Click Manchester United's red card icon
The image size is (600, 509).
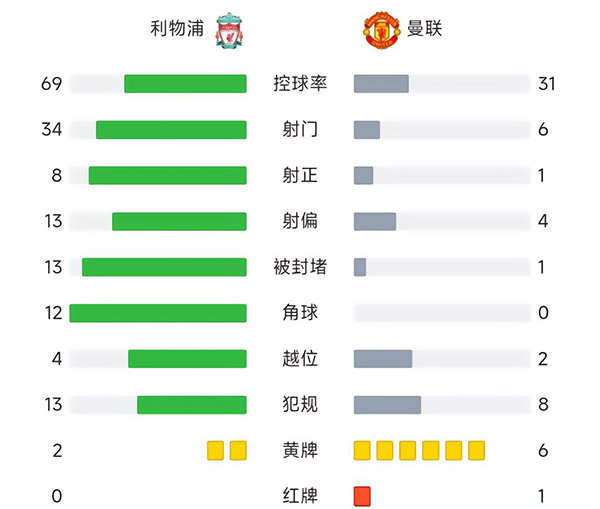[362, 496]
